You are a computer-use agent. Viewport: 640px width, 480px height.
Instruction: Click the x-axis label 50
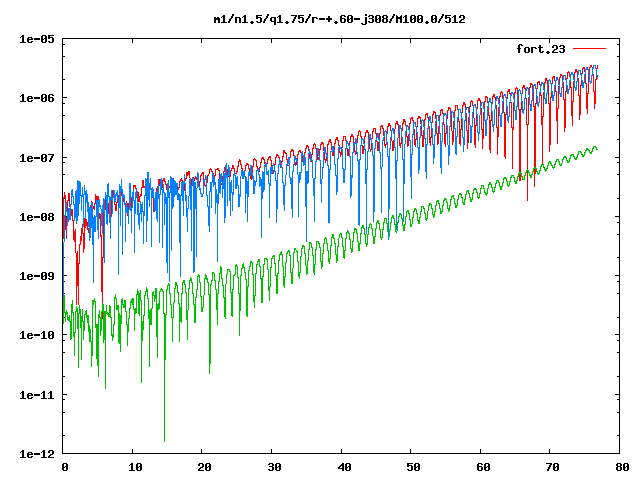[x=413, y=467]
